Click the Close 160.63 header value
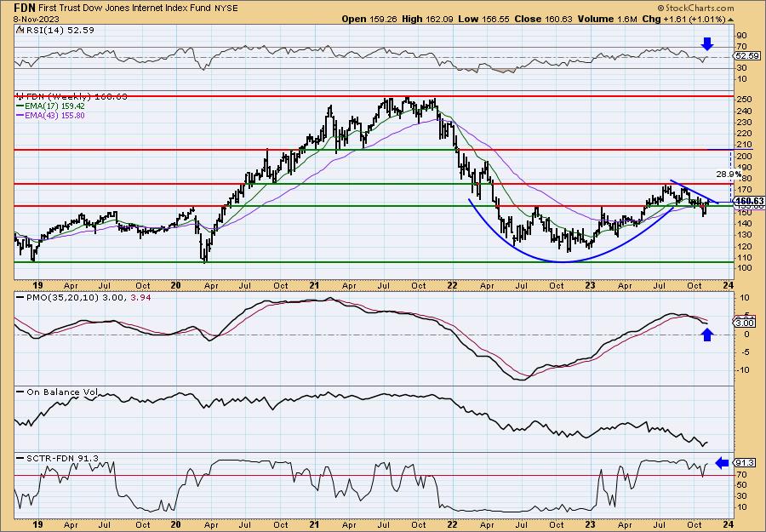The image size is (766, 532). [x=543, y=19]
